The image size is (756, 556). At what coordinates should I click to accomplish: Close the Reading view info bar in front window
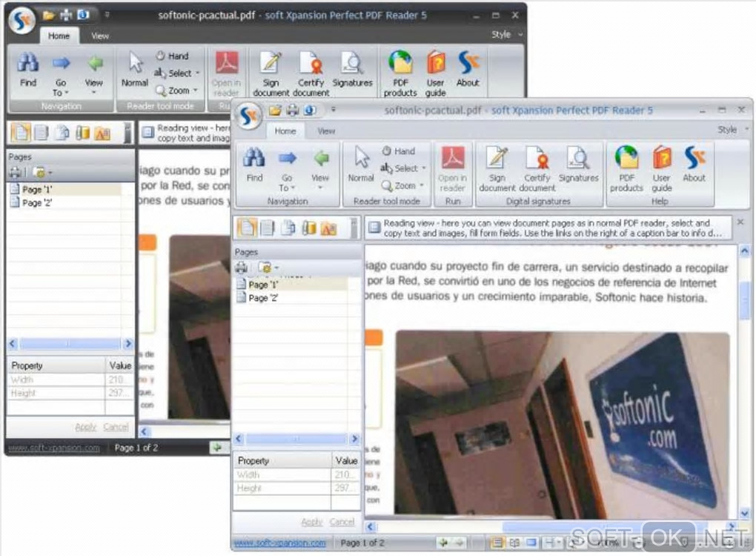coord(741,222)
